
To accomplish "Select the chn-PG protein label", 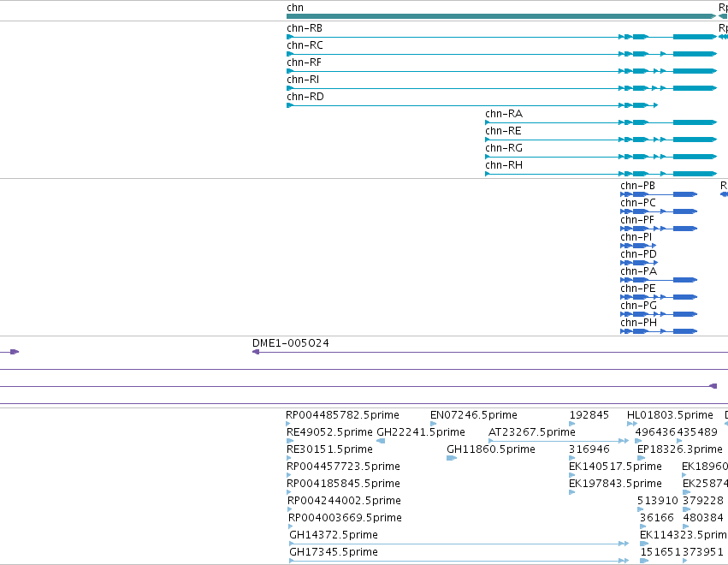I will pos(638,306).
